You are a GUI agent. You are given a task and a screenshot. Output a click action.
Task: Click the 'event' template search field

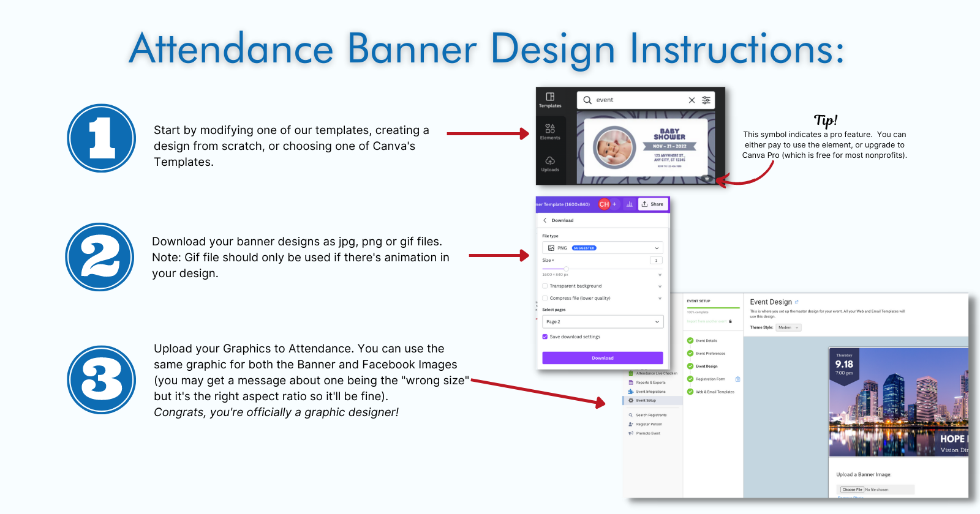tap(646, 100)
